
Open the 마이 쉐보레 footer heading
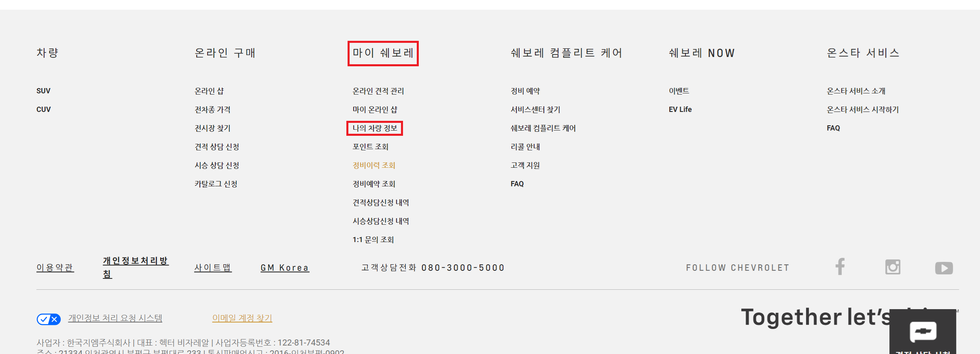coord(383,53)
